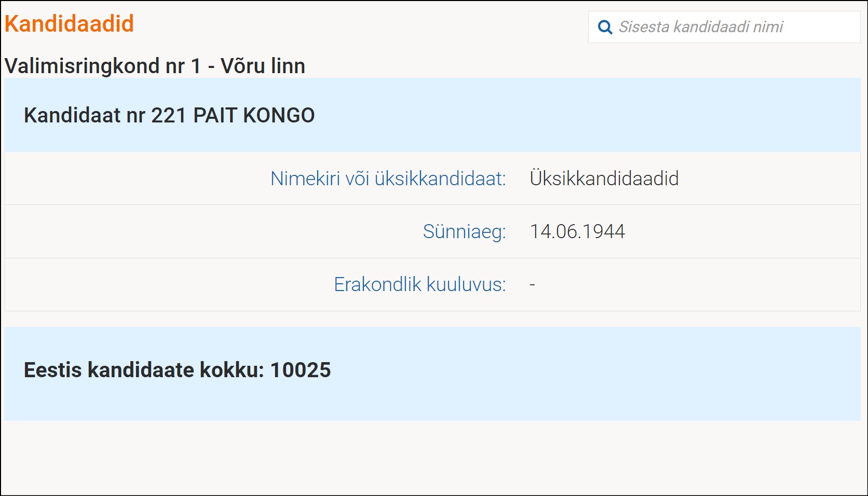Click Eestis kandidaate kokku total text
868x496 pixels.
(144, 370)
